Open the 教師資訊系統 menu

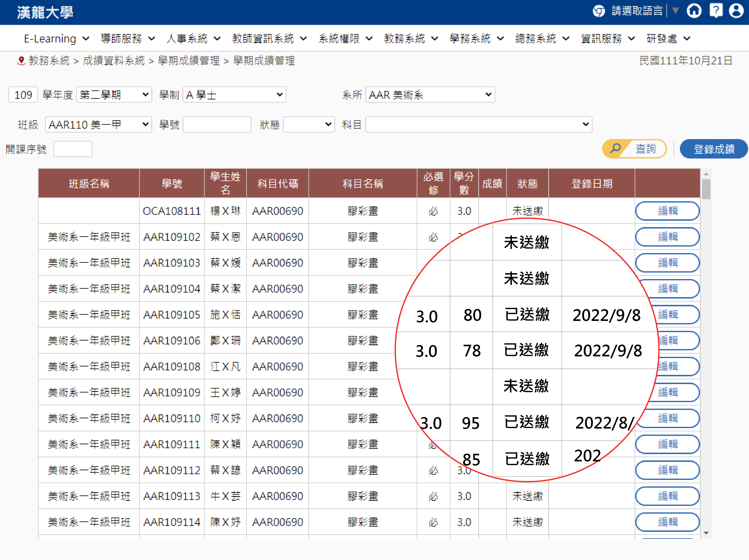click(x=270, y=39)
